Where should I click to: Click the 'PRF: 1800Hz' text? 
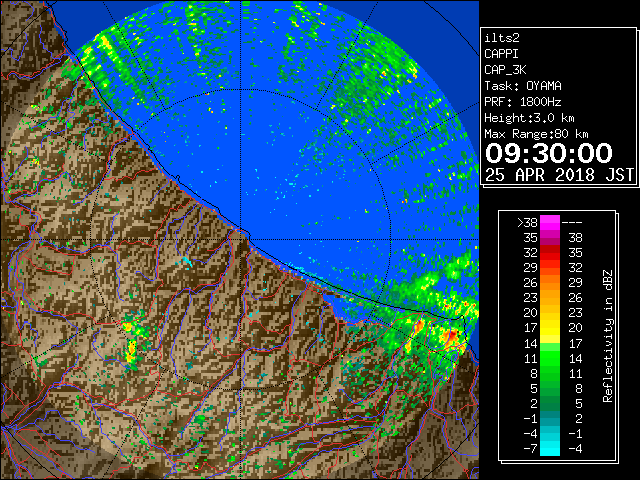(x=523, y=102)
